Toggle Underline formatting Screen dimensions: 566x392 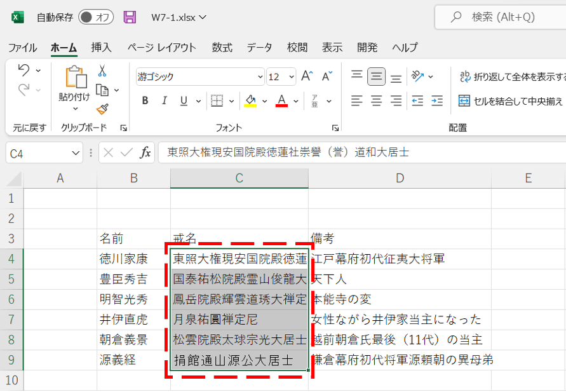coord(184,101)
